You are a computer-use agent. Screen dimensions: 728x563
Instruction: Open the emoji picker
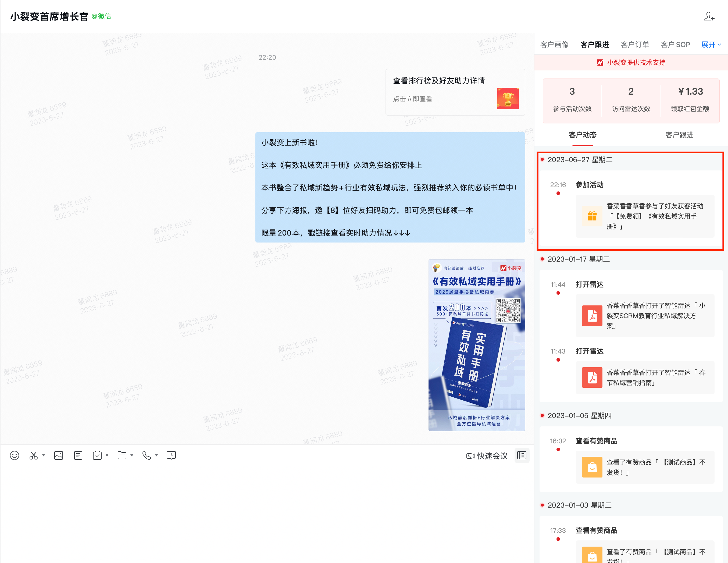14,455
